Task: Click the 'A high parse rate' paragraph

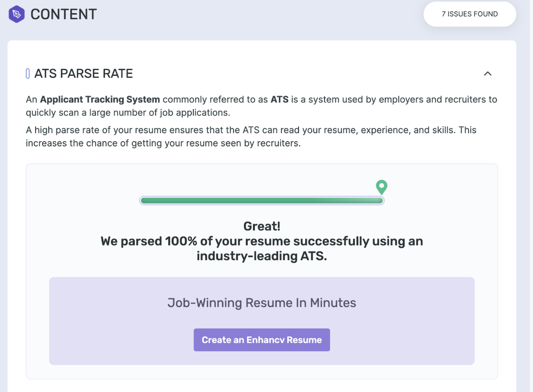Action: point(251,130)
